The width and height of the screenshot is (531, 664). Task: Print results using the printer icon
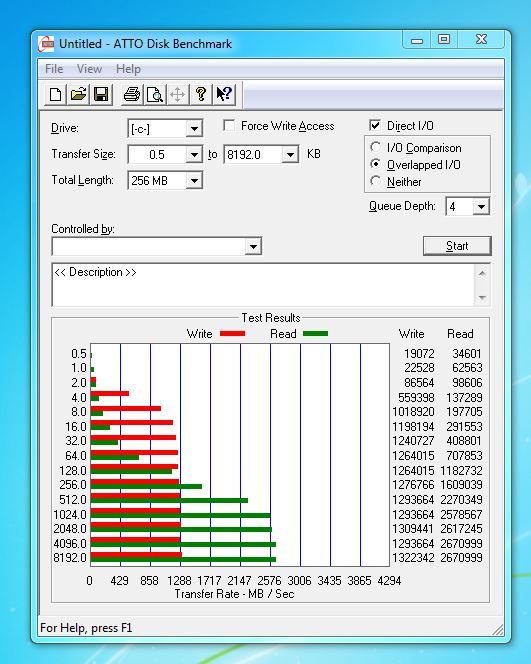[x=132, y=94]
